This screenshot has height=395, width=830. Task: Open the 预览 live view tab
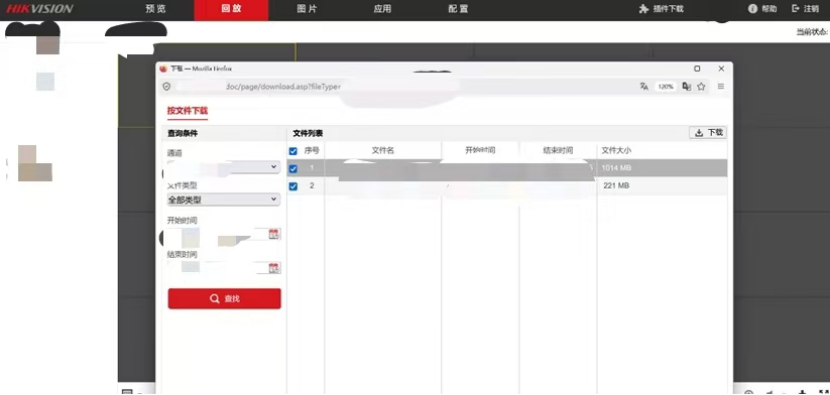156,9
